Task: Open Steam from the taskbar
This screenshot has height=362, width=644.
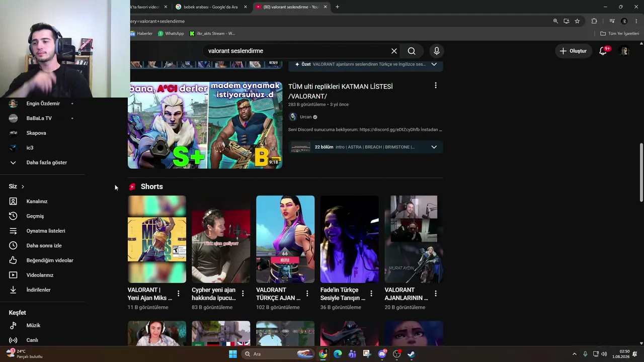Action: coord(411,354)
